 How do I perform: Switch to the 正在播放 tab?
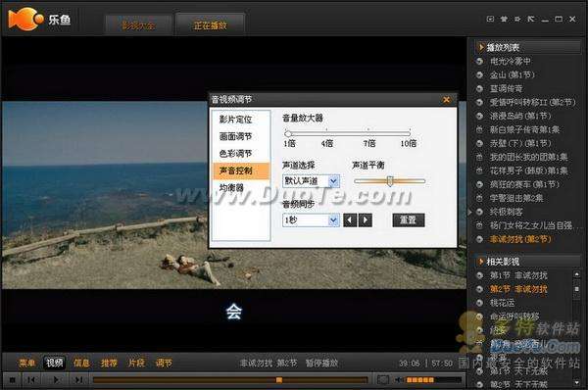[210, 25]
